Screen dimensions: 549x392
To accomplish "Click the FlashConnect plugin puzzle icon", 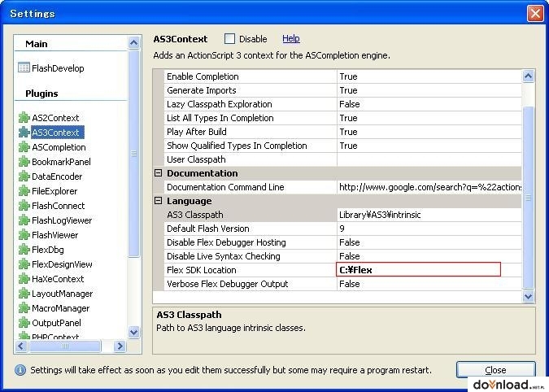I will [x=24, y=206].
